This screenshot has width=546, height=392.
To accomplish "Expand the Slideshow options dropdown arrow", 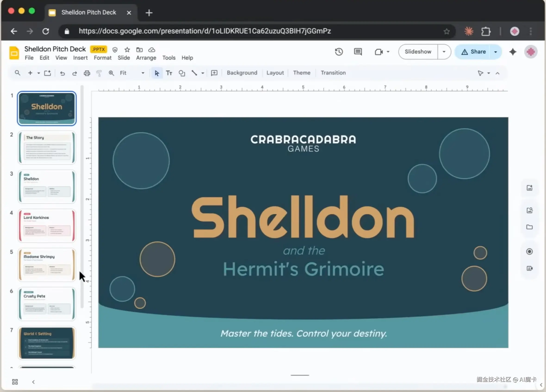I will coord(444,52).
